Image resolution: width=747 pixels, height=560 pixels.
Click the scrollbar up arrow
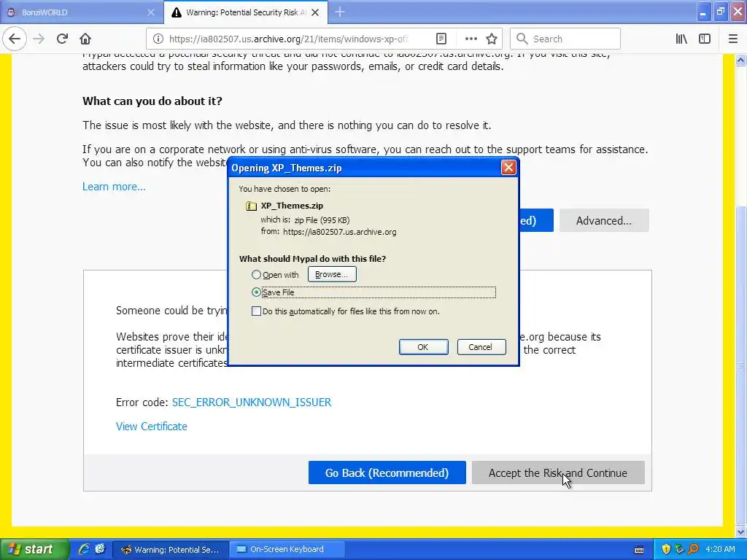pyautogui.click(x=741, y=60)
